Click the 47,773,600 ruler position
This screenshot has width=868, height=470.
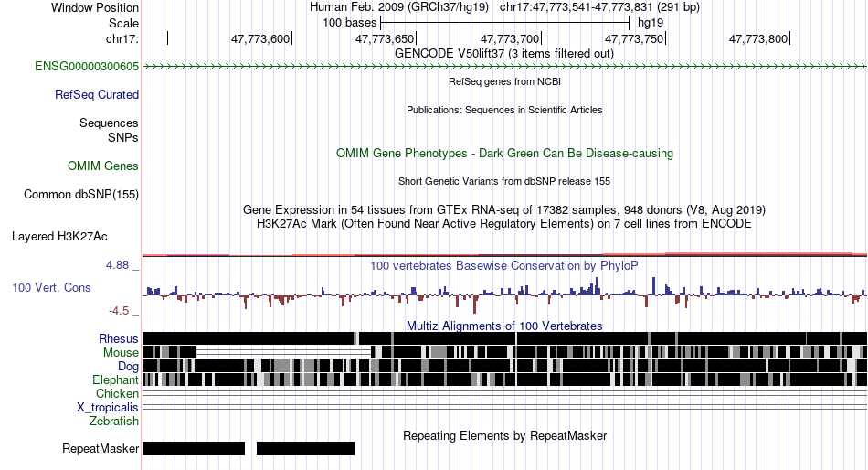coord(260,38)
